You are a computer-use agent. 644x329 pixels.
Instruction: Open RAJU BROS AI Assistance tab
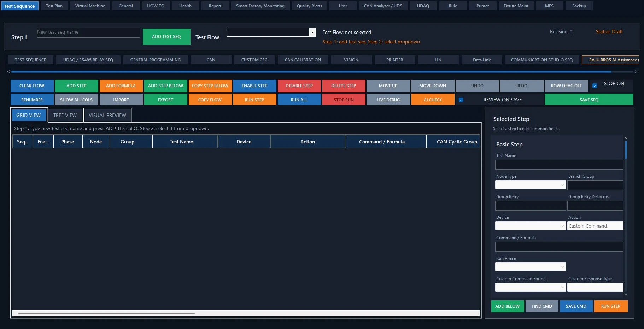click(x=611, y=60)
